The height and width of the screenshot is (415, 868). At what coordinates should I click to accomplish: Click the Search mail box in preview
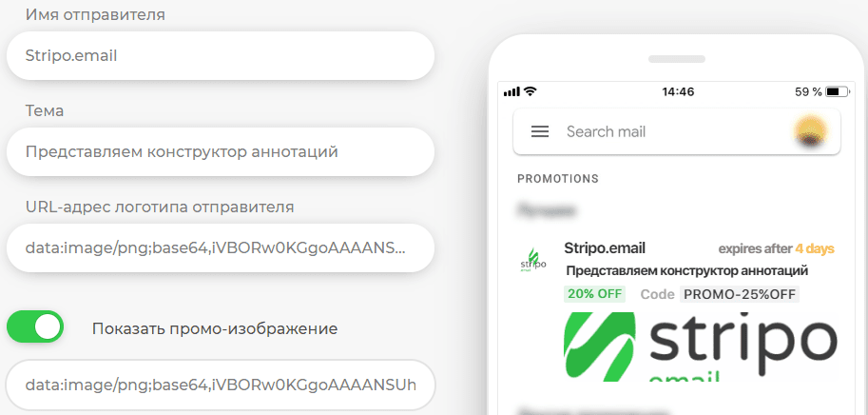tap(677, 132)
